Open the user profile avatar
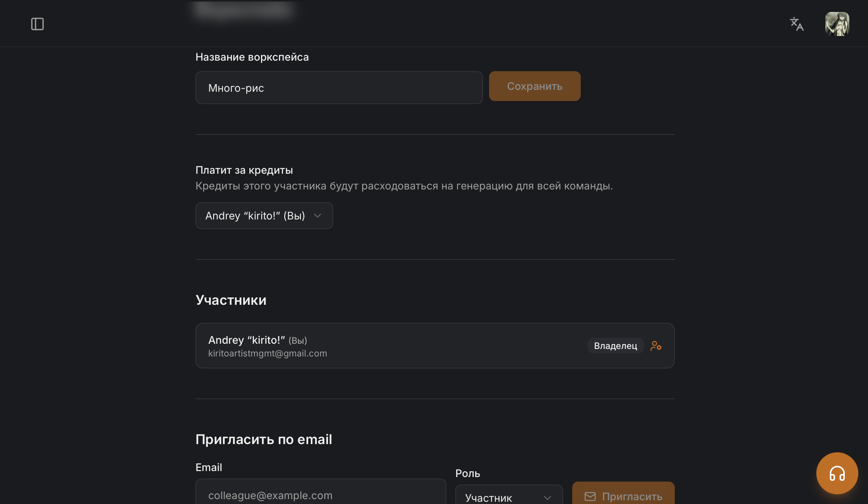The image size is (868, 504). 837,24
